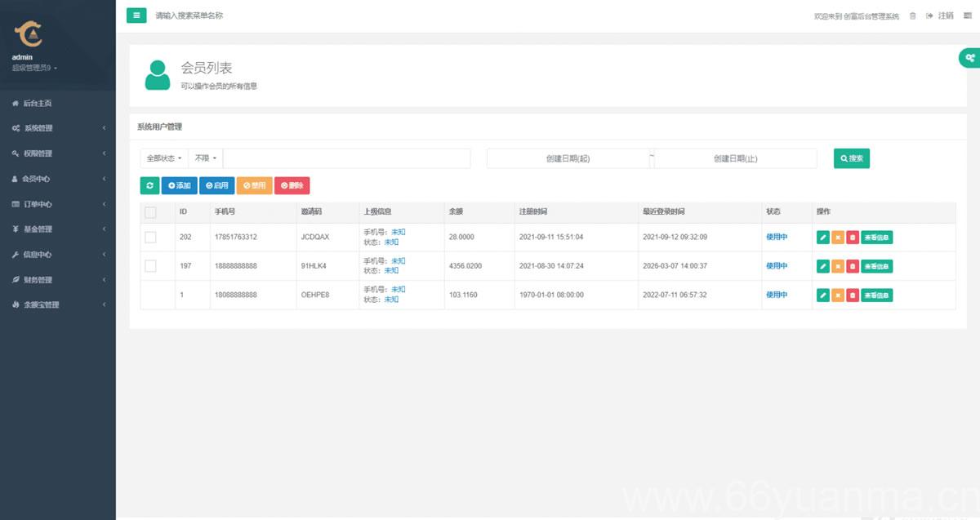Screen dimensions: 980x520
Task: Click phone number 18888888888
Action: point(235,265)
